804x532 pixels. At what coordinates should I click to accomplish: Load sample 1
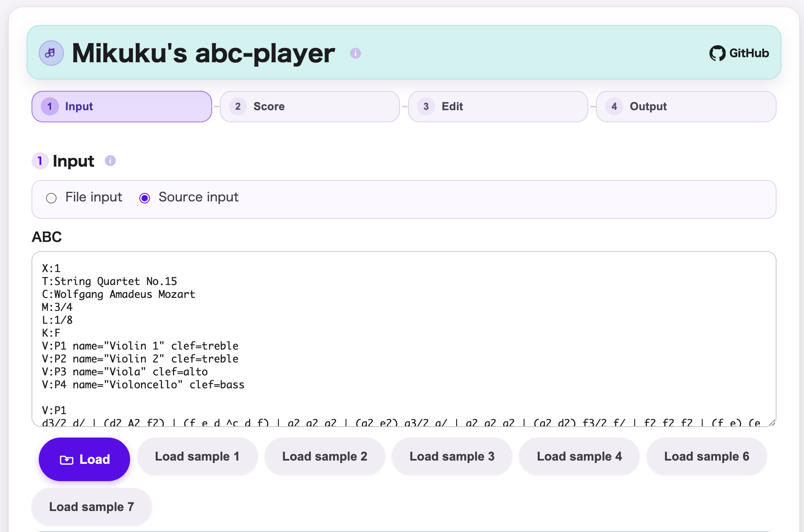(x=197, y=456)
